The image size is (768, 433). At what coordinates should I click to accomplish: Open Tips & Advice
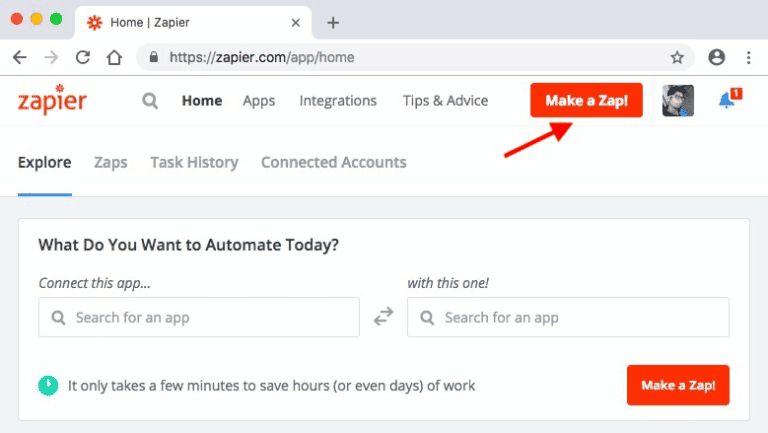[445, 101]
